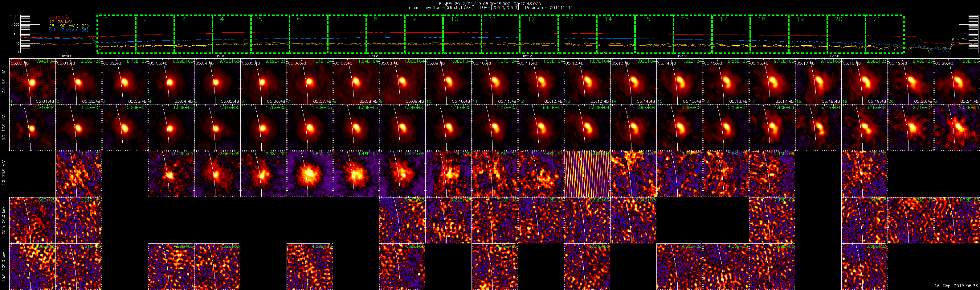Viewport: 980px width, 290px height.
Task: Open the 6.0-12.0 keV image under 05:01:48
Action: 79,128
